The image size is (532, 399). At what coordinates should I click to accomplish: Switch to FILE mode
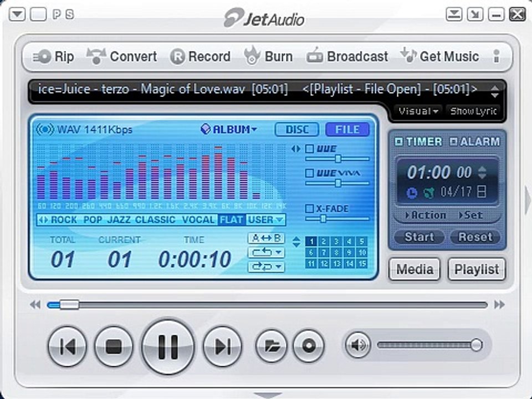pyautogui.click(x=347, y=129)
